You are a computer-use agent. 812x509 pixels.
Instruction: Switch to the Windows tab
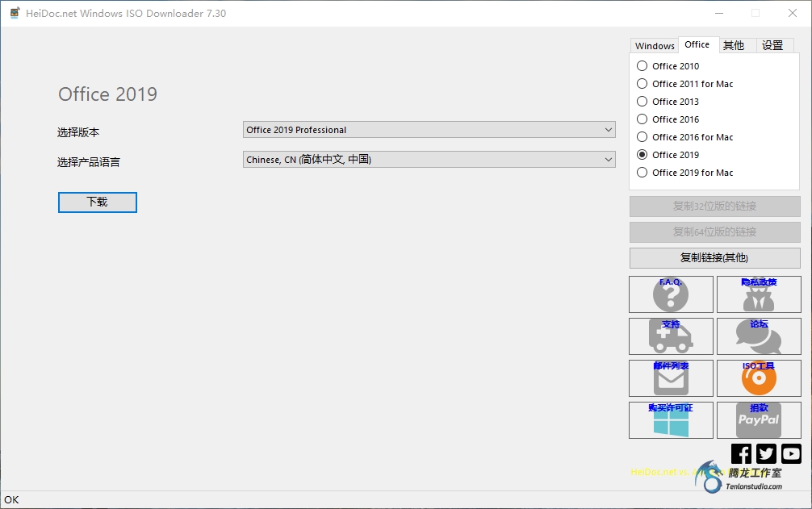click(x=655, y=45)
